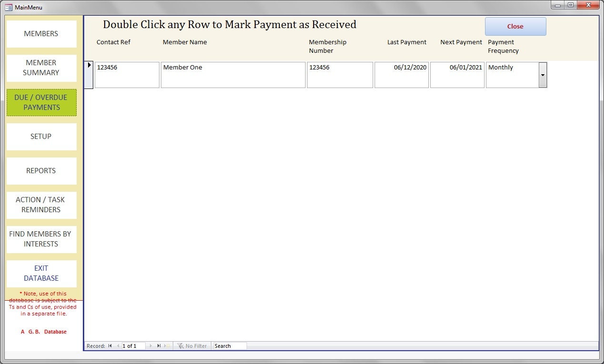Open FIND MEMBERS BY INTERESTS

tap(41, 239)
